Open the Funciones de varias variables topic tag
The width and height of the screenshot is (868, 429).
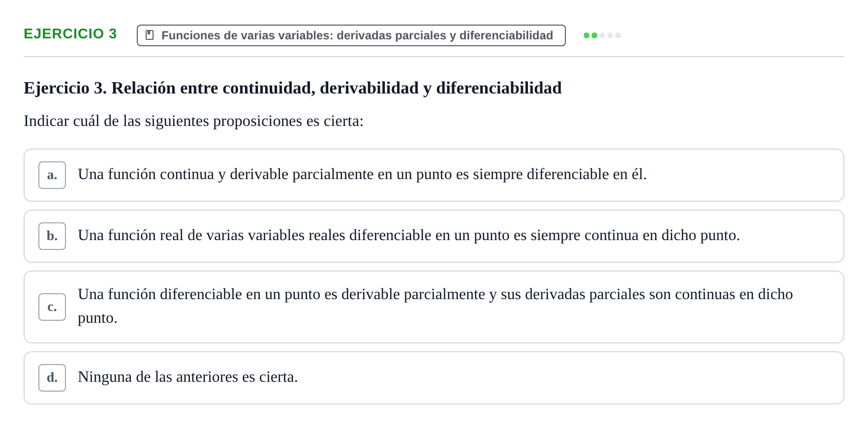tap(351, 35)
